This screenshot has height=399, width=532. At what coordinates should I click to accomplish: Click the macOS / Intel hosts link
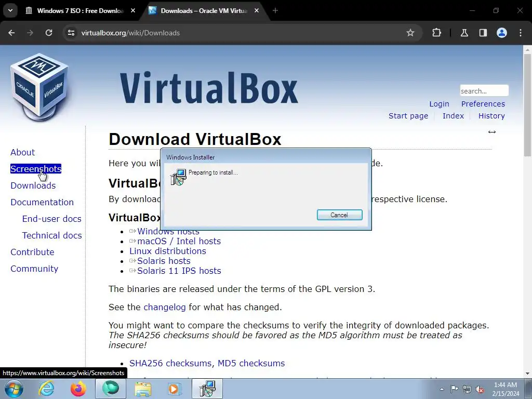click(x=179, y=241)
